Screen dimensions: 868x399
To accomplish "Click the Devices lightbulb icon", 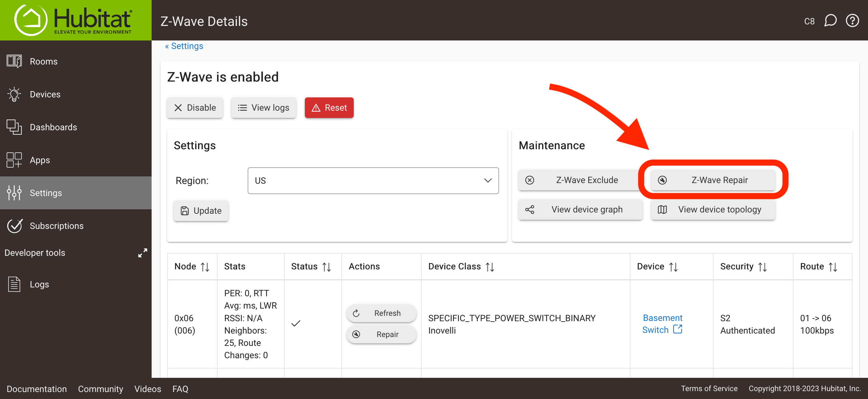I will click(14, 94).
